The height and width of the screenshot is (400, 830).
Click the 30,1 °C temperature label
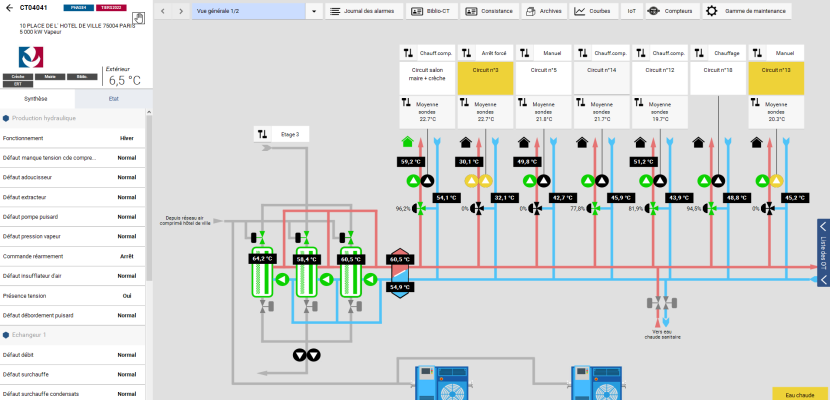(x=469, y=162)
